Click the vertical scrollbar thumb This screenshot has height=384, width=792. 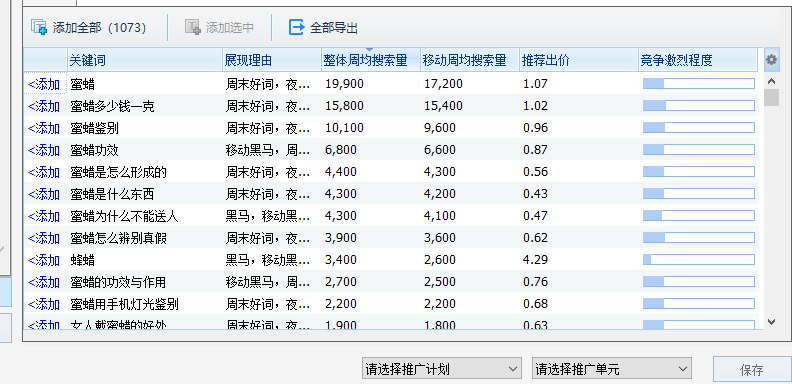click(x=771, y=97)
